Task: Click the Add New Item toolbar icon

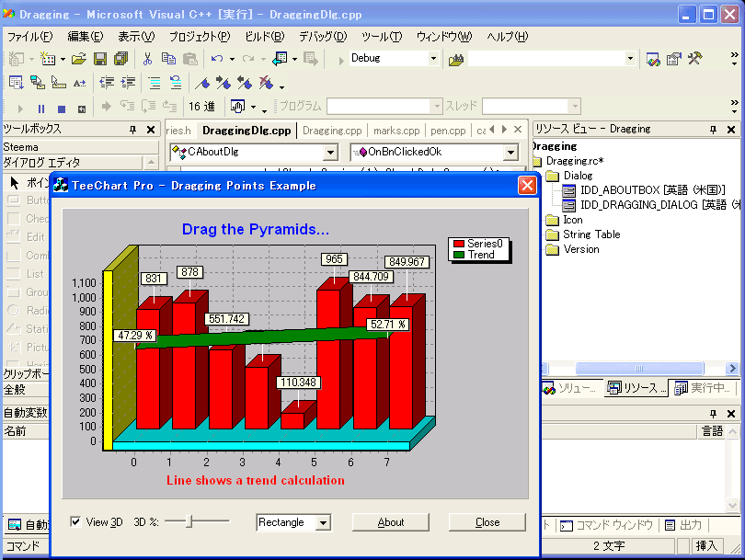Action: pos(48,59)
